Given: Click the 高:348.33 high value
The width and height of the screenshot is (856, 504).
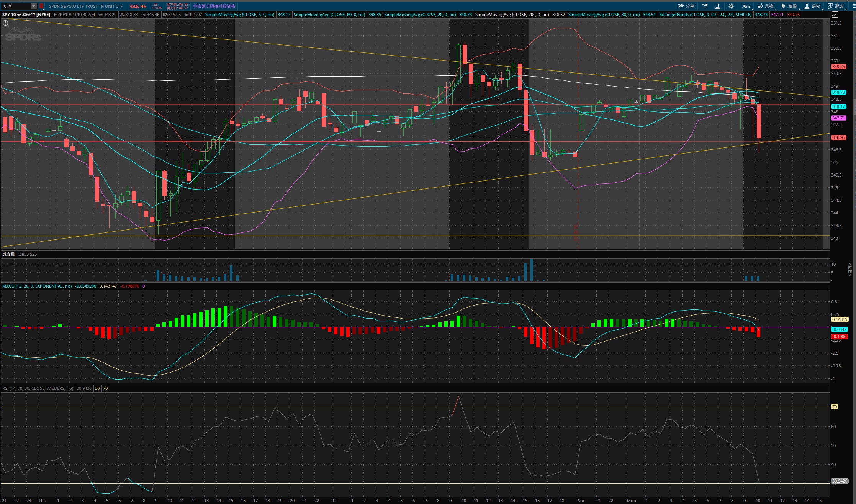Looking at the screenshot, I should point(129,15).
